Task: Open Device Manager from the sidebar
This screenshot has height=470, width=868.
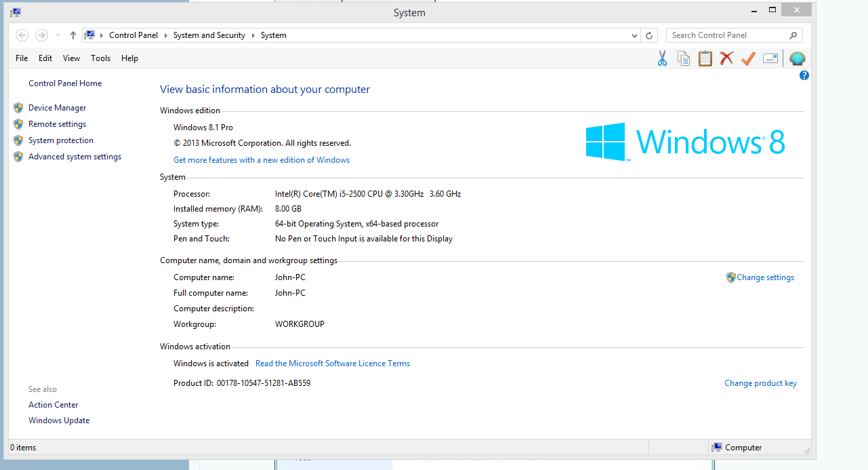Action: coord(57,108)
